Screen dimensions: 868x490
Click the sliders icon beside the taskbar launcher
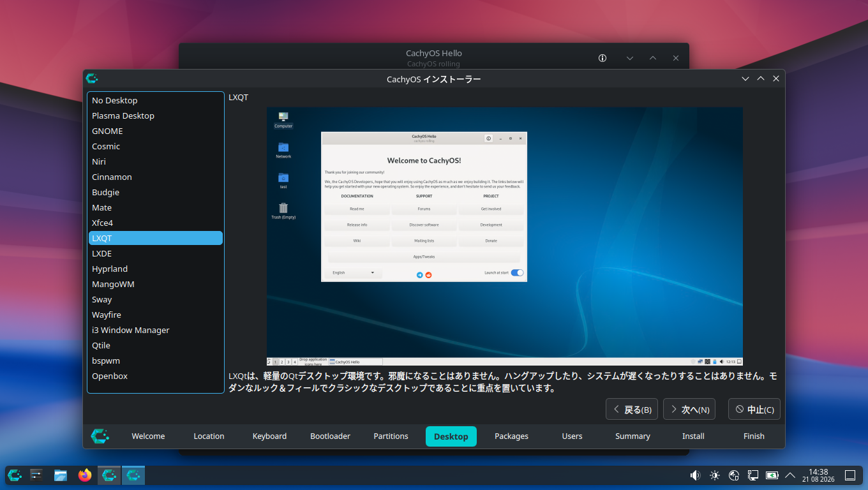36,475
